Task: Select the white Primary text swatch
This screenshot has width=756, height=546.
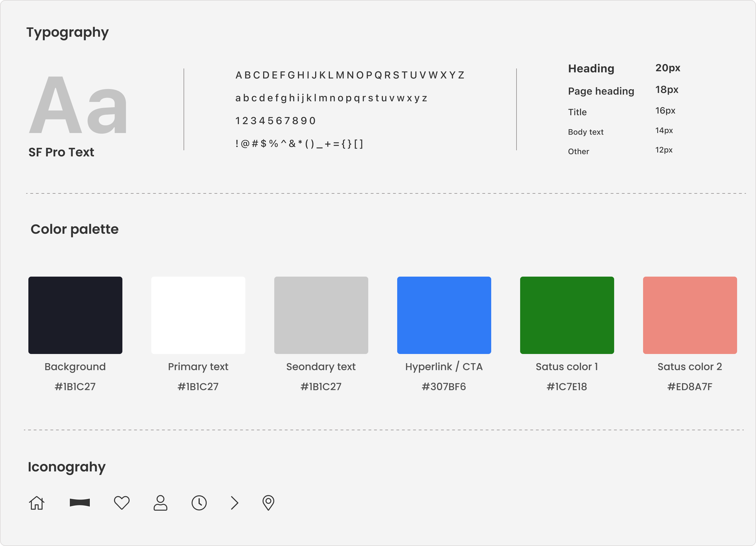Action: click(198, 315)
